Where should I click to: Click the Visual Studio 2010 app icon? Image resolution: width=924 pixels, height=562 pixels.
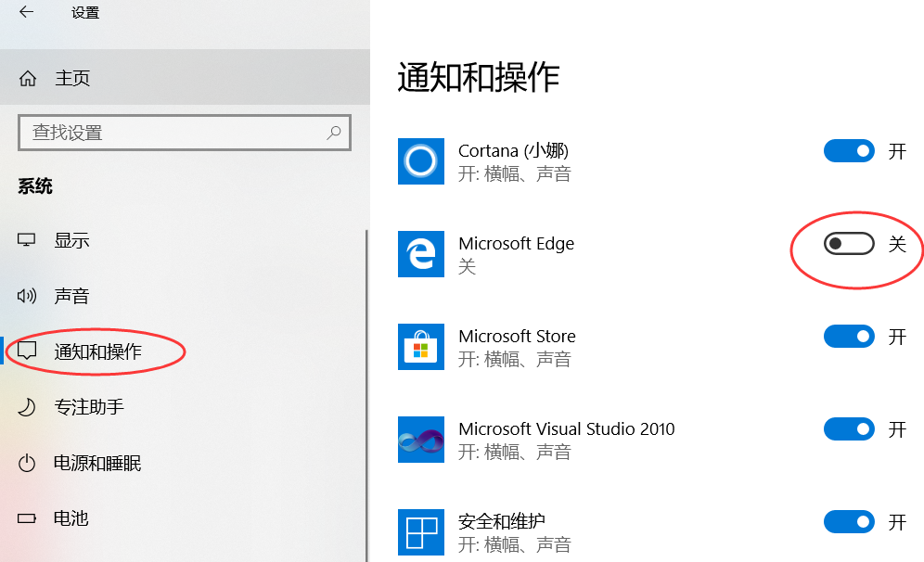point(421,440)
